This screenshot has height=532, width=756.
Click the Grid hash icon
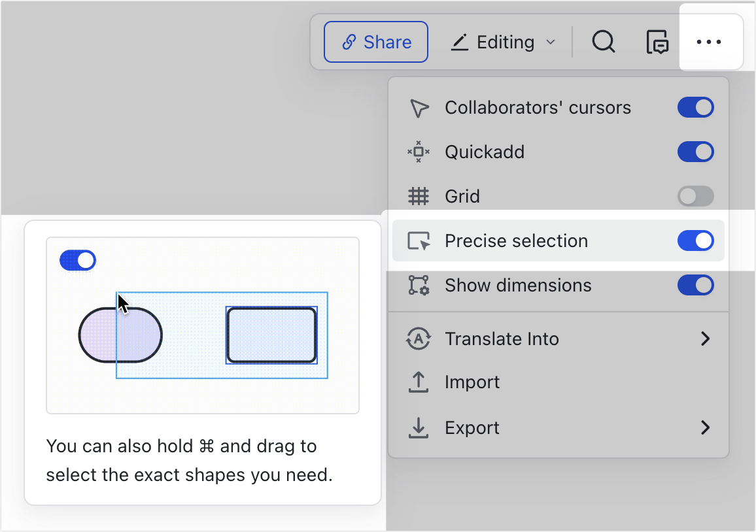(x=418, y=196)
